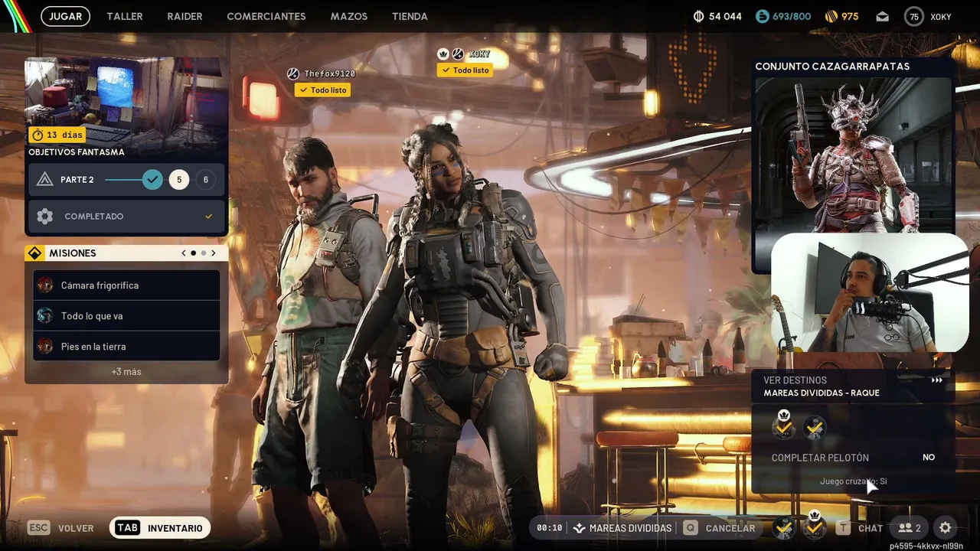The height and width of the screenshot is (551, 980).
Task: Click the blue 693/800 currency icon
Action: (762, 16)
